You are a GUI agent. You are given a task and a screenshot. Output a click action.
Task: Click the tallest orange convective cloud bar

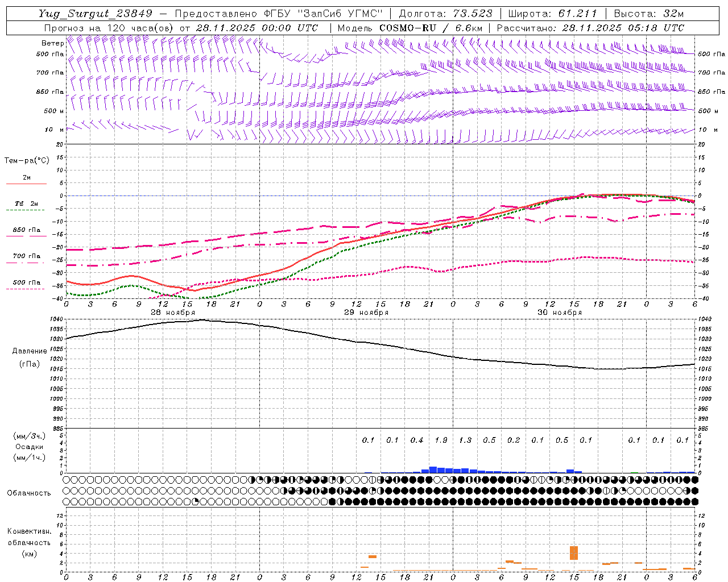click(574, 553)
